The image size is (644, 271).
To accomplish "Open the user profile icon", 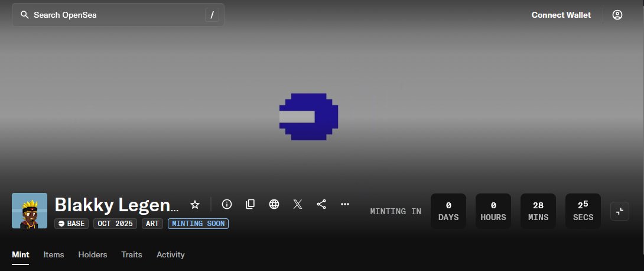I will 617,15.
